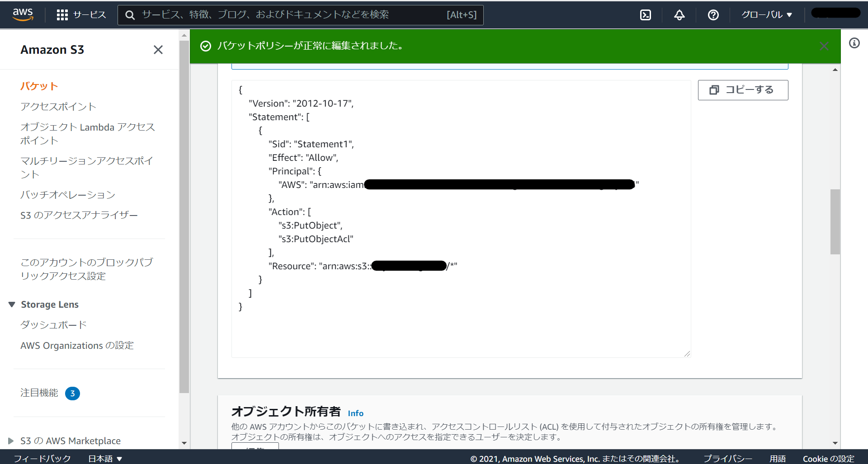The image size is (868, 464).
Task: Click the "Principal": { line in policy
Action: point(295,171)
